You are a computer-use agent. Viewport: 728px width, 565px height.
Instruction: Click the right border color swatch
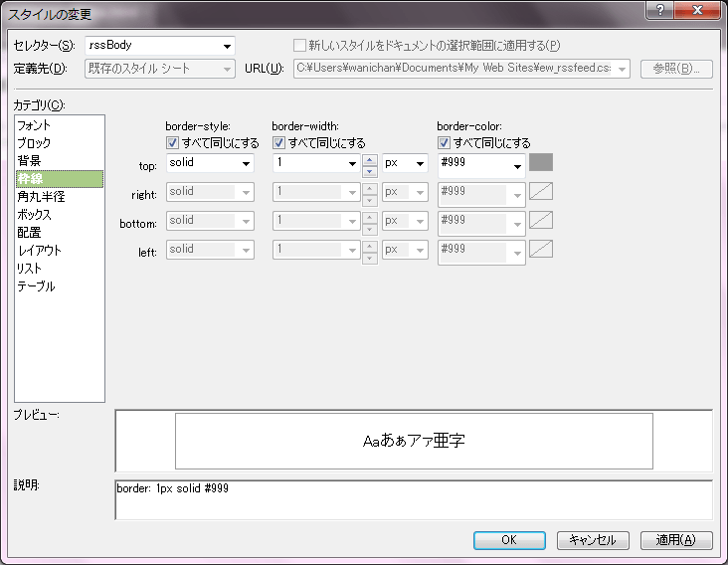(x=541, y=191)
